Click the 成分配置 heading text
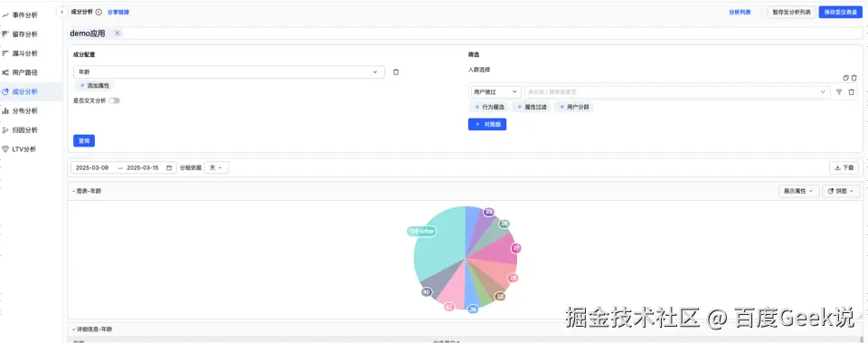The image size is (868, 343). point(83,55)
